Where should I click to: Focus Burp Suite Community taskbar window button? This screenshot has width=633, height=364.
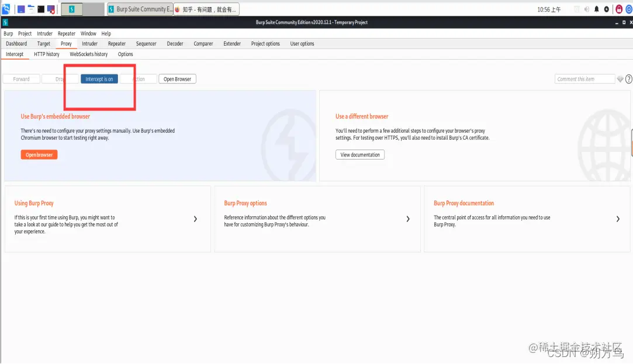pyautogui.click(x=140, y=9)
